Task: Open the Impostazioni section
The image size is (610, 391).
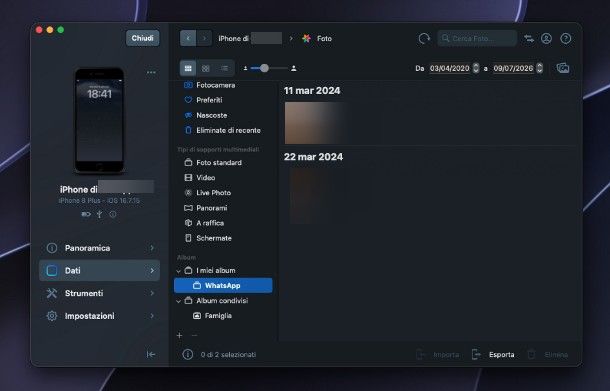Action: (x=100, y=316)
